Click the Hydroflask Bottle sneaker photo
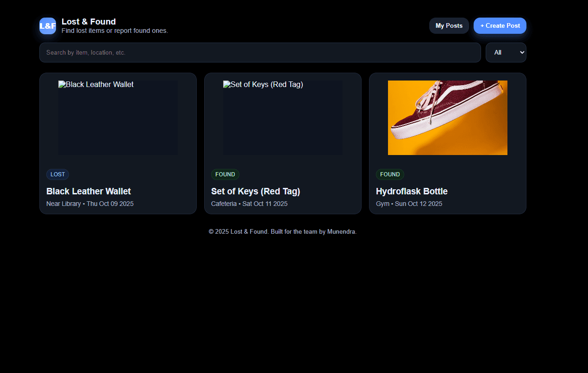Image resolution: width=588 pixels, height=373 pixels. (x=447, y=118)
